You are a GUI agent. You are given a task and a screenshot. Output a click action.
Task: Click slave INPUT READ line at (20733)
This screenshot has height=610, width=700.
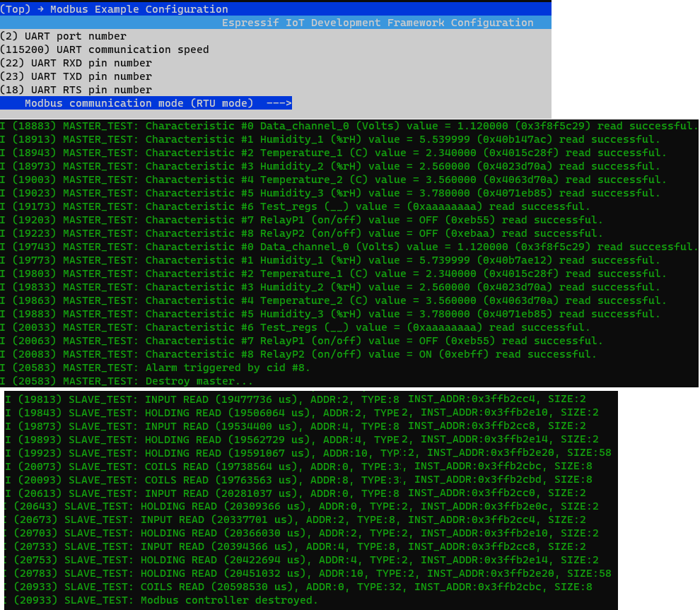(296, 546)
